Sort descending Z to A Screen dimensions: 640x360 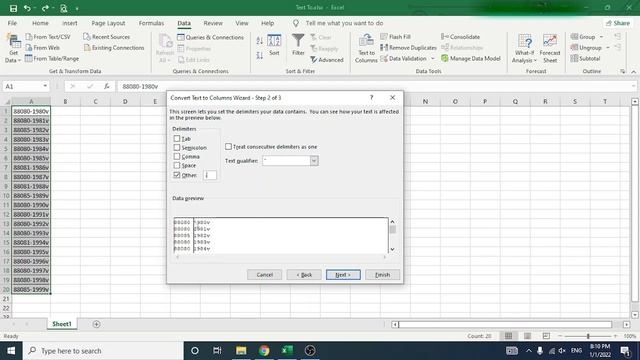(260, 56)
